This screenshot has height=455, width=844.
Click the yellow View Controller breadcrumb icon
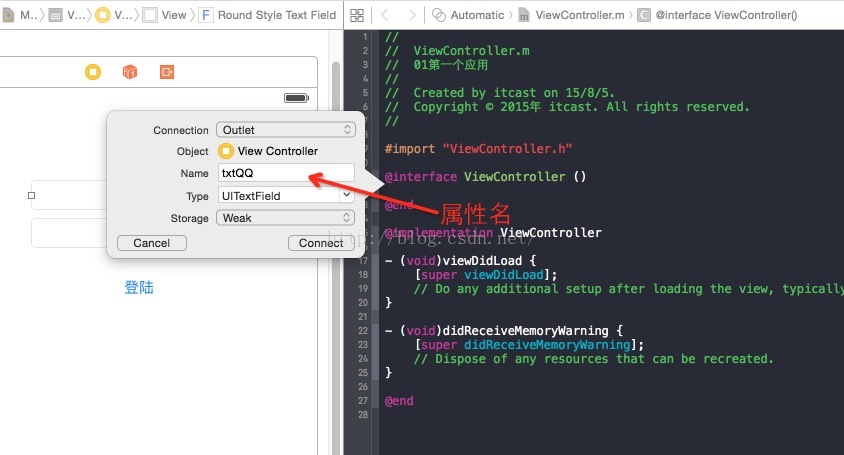coord(102,15)
